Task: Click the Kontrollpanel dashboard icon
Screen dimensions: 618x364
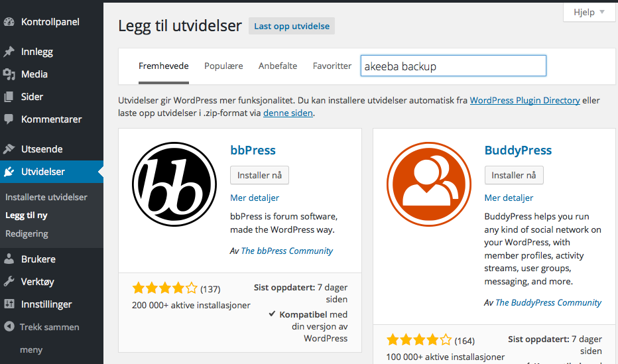Action: [x=9, y=22]
